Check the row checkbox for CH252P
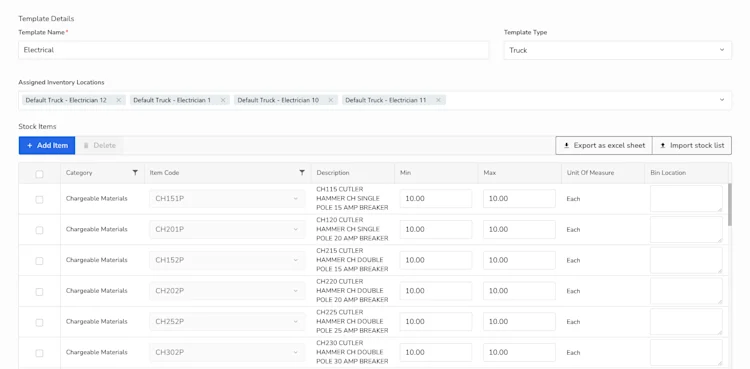750x369 pixels. (39, 323)
